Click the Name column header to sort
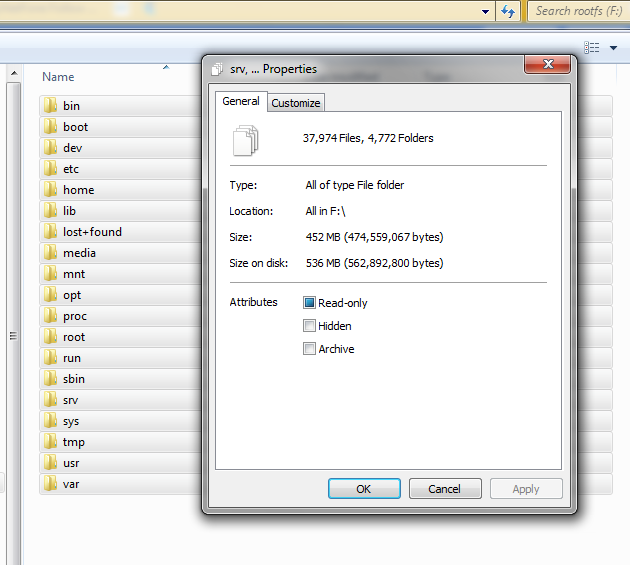 (58, 77)
